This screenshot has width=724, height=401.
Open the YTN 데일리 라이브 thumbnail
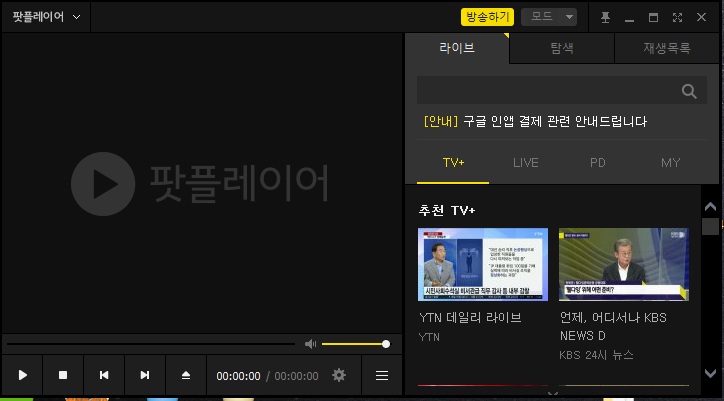coord(483,264)
